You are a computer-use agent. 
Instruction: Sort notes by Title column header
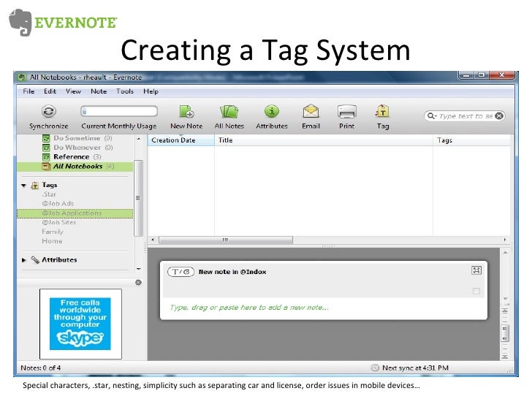324,140
